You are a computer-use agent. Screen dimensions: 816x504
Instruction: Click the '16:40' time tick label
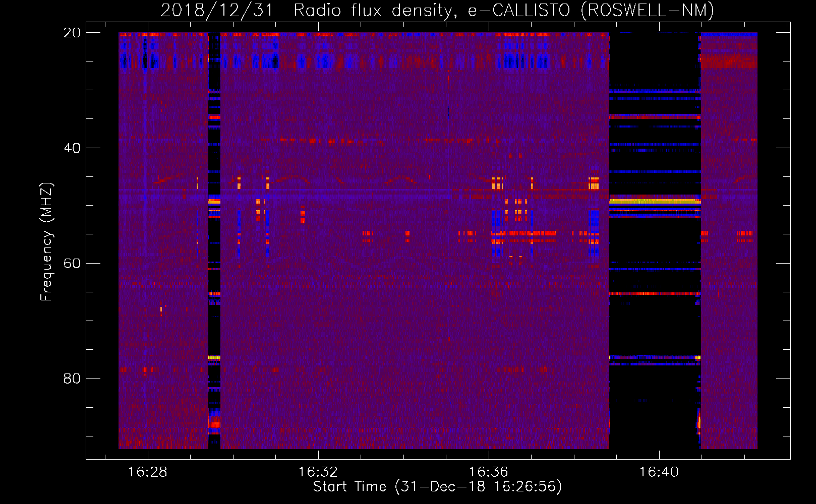[659, 472]
